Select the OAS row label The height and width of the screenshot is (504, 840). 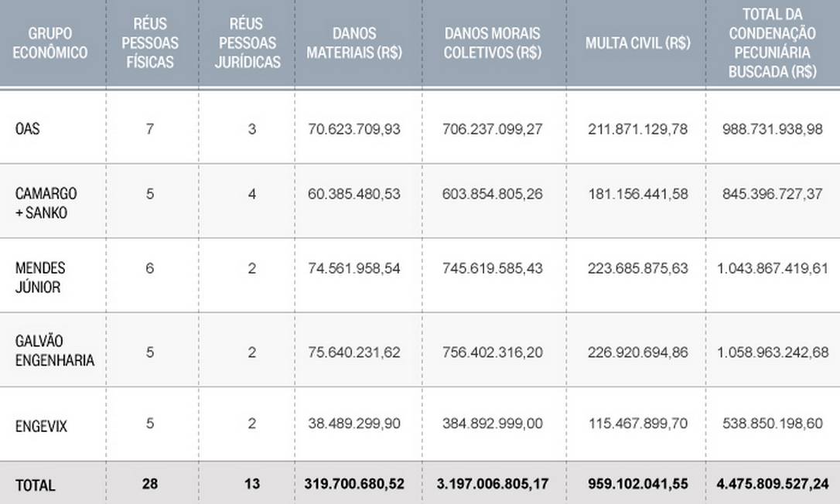coord(28,129)
